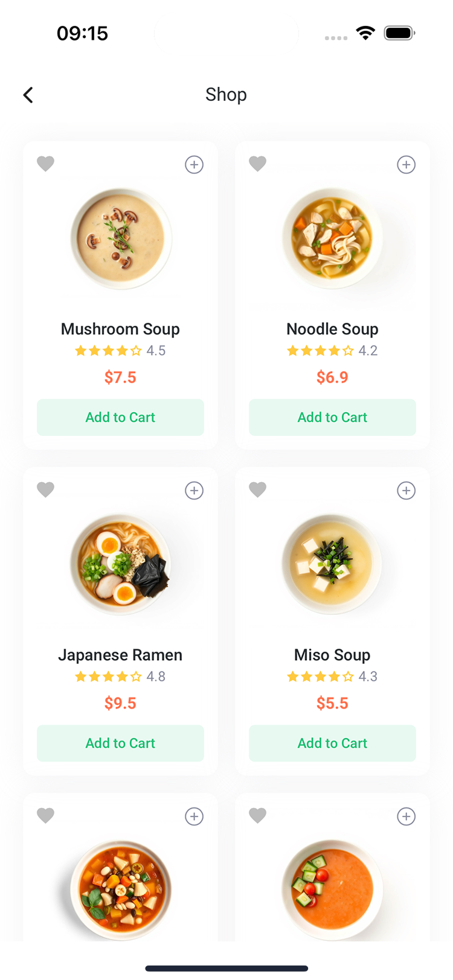Click the plus icon on Mushroom Soup card
453x980 pixels.
tap(194, 164)
